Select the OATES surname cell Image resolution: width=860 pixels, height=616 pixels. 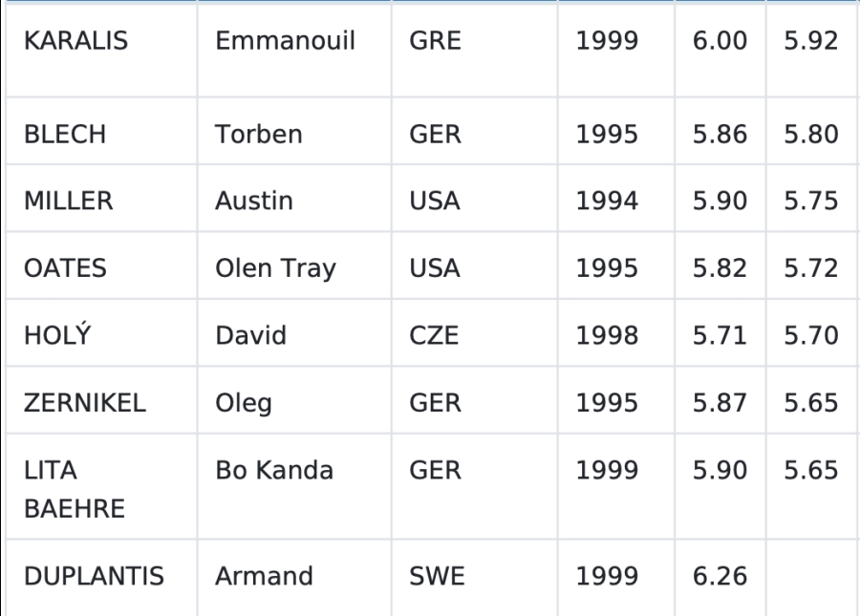click(x=65, y=268)
